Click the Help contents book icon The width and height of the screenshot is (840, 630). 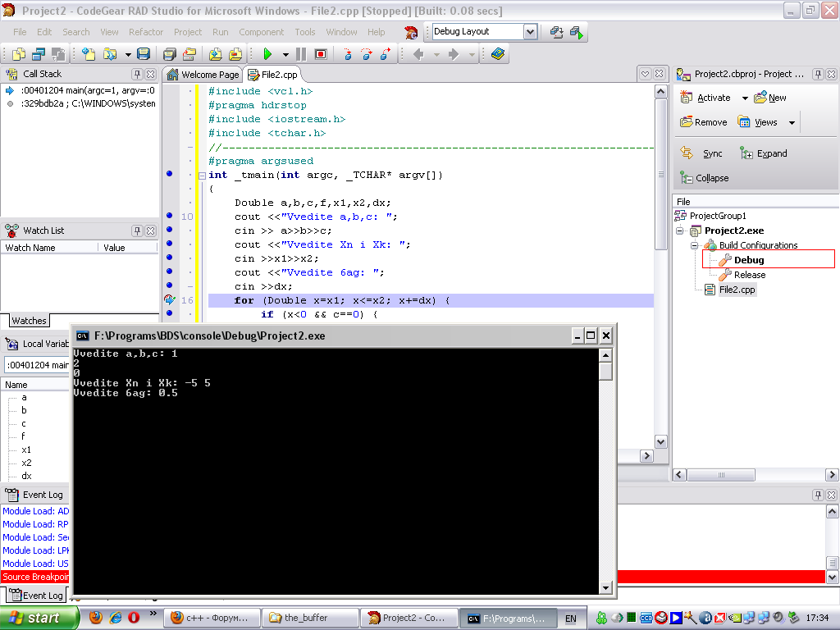pos(498,54)
